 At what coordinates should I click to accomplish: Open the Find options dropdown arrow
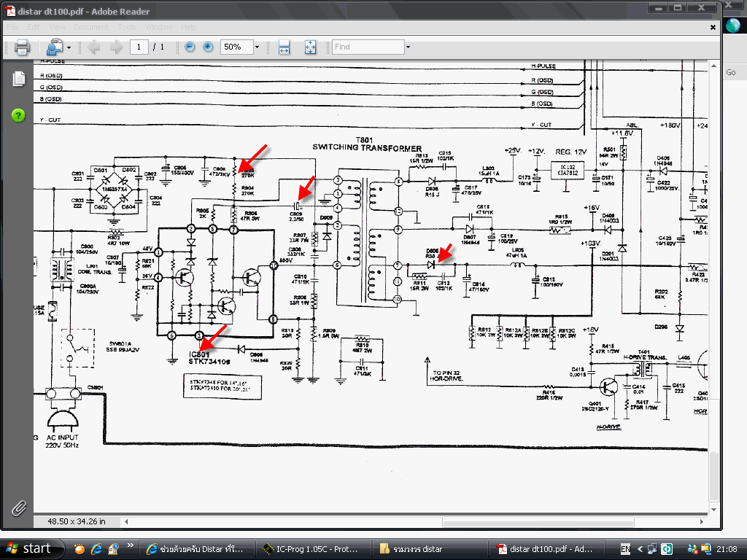(408, 47)
